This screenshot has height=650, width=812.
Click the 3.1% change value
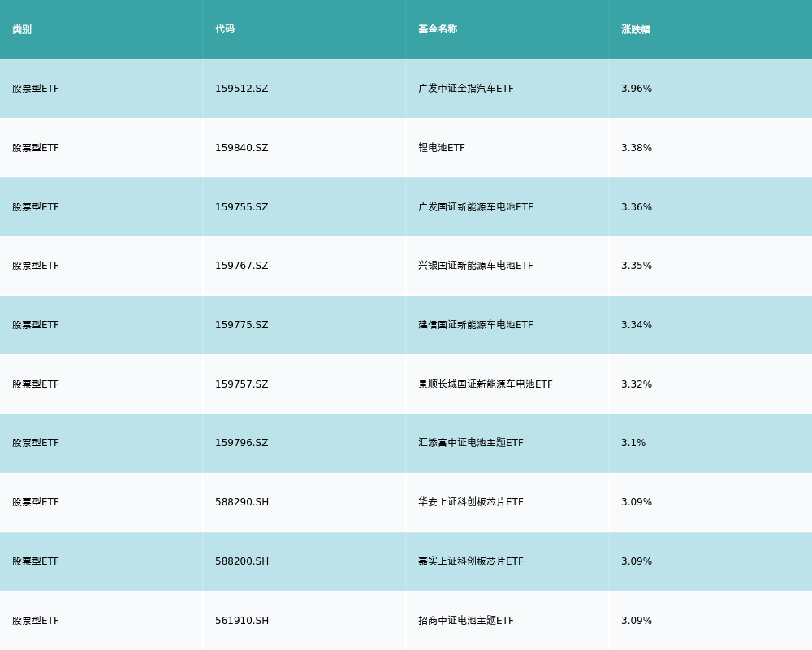[x=633, y=443]
